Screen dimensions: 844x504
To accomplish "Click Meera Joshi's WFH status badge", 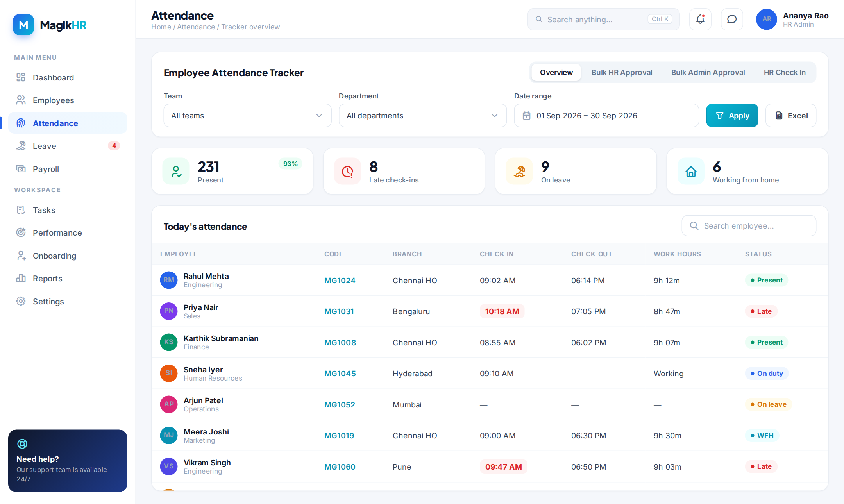I will pyautogui.click(x=762, y=436).
